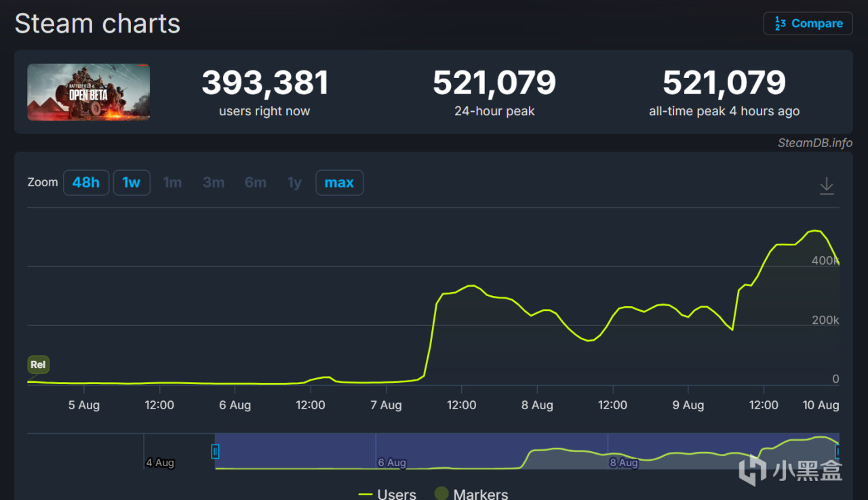Click the 393,381 users right now figure
The height and width of the screenshot is (500, 868).
[264, 83]
